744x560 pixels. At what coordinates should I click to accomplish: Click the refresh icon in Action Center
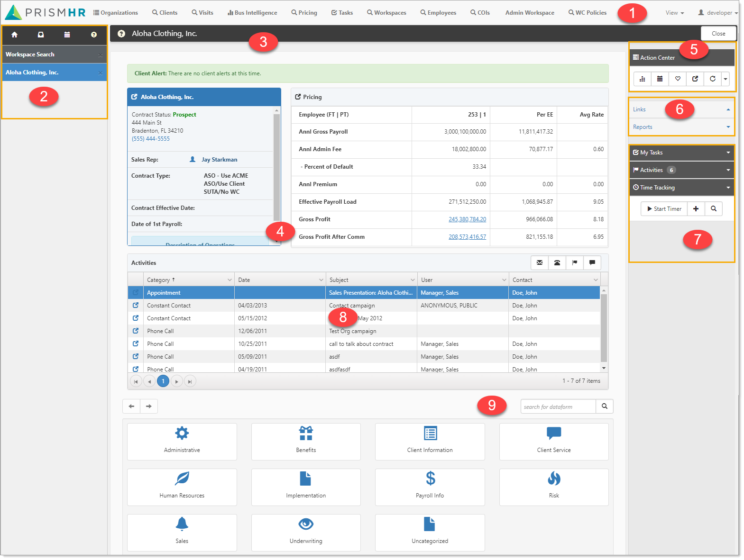point(713,79)
